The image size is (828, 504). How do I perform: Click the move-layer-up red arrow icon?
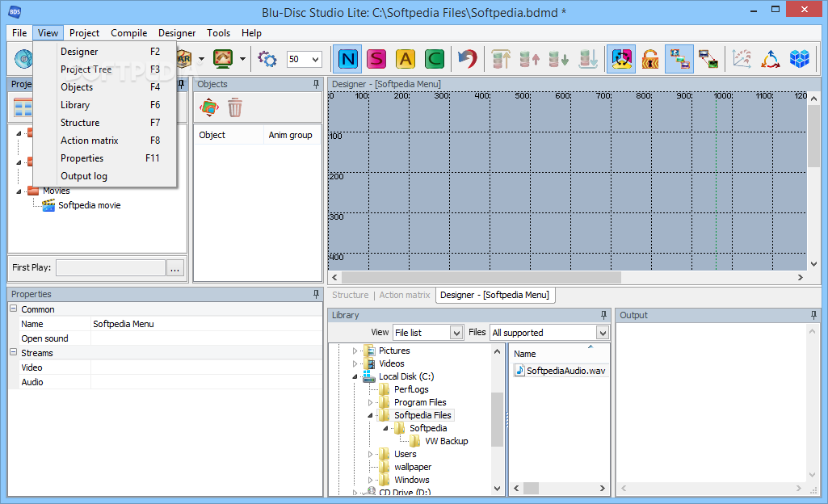click(529, 59)
